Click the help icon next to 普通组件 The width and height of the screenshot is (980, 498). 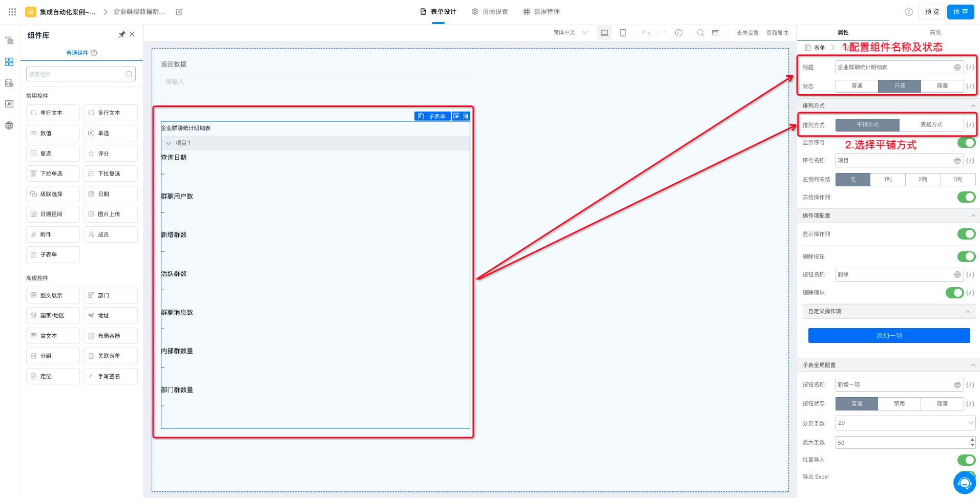coord(94,53)
